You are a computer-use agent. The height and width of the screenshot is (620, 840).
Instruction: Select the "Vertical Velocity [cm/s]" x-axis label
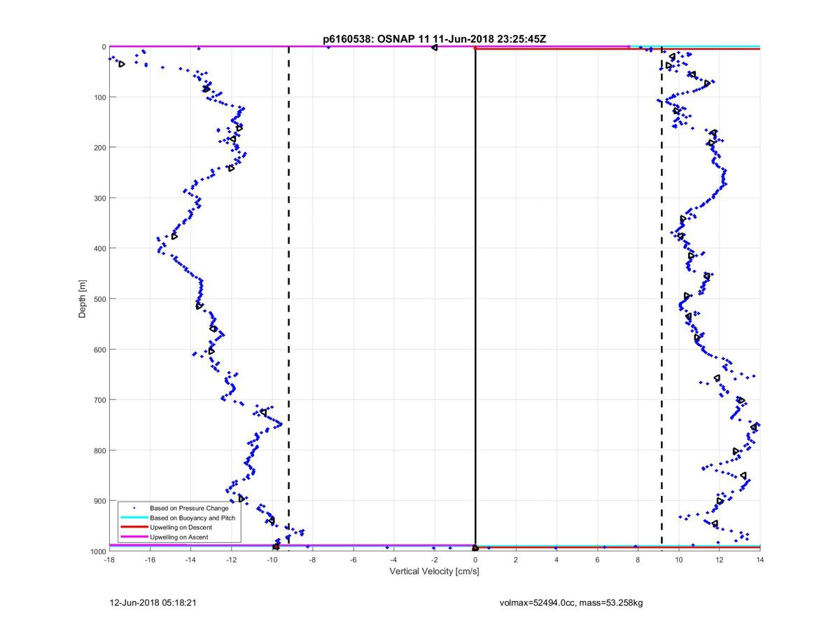coord(434,572)
